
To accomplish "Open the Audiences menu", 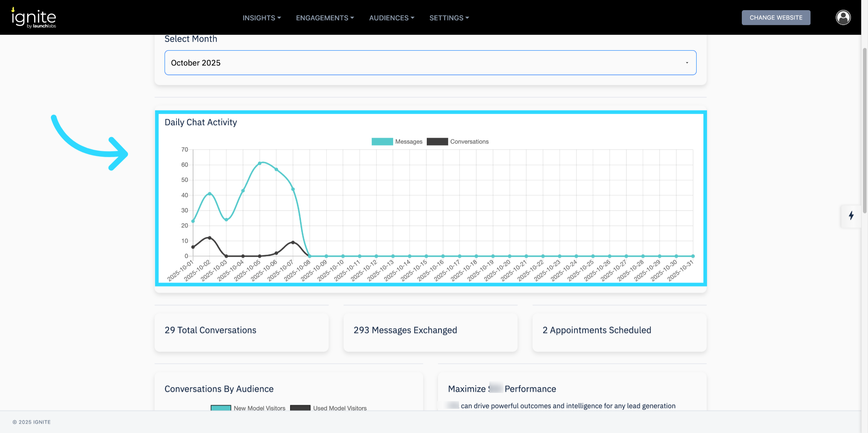I will 391,18.
